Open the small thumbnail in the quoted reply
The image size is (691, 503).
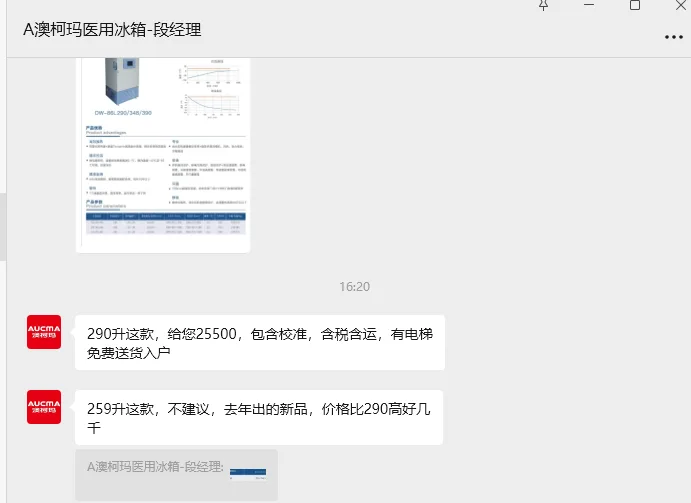pos(248,474)
